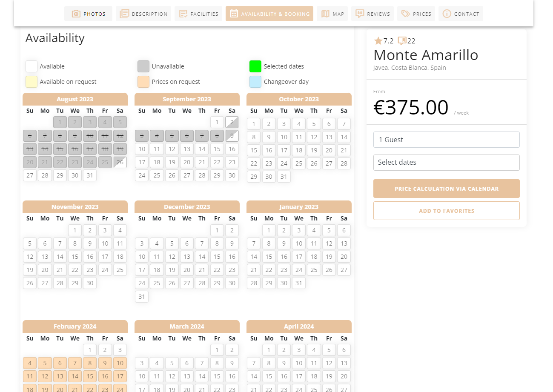Select April 1 2024
553x392 pixels.
coord(269,350)
